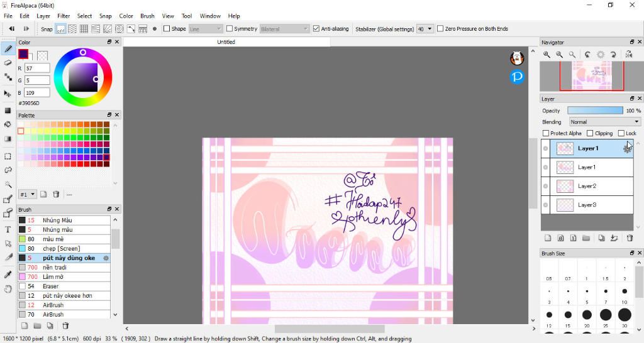This screenshot has height=343, width=644.
Task: Open the palette #1 selector dropdown
Action: coord(28,195)
